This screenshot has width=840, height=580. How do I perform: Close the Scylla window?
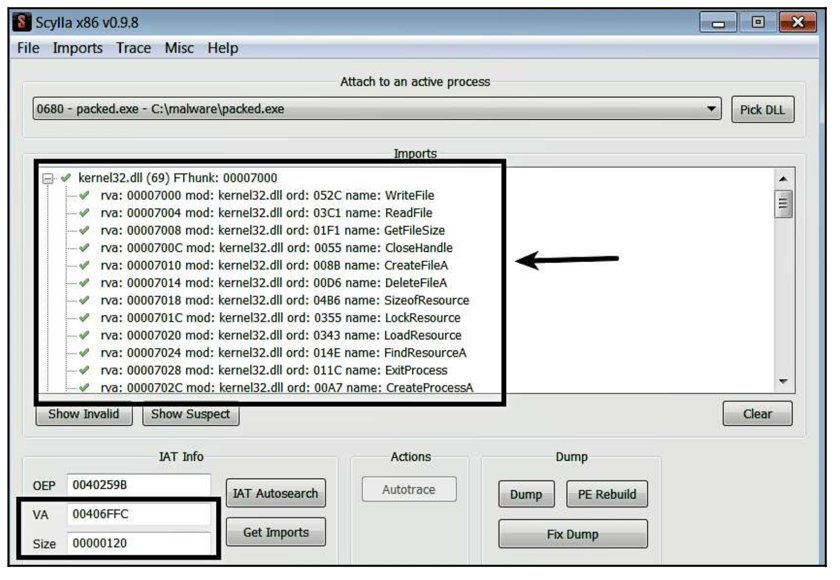pyautogui.click(x=798, y=22)
